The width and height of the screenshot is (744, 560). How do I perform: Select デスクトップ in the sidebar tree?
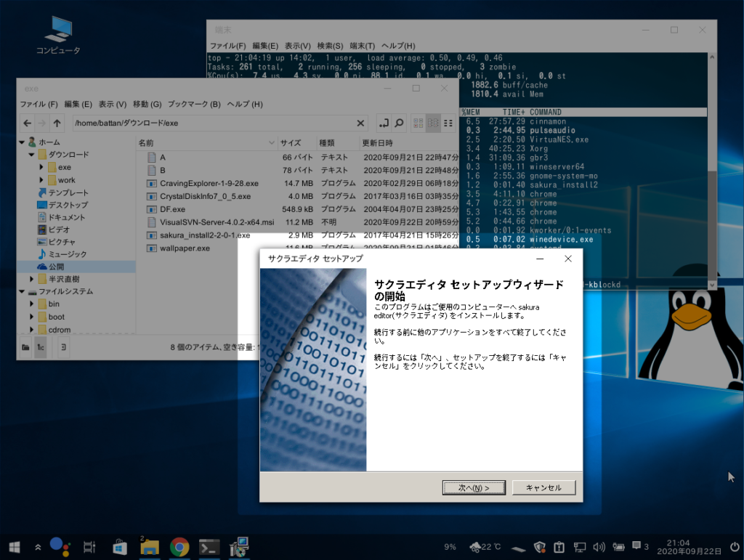pos(68,205)
